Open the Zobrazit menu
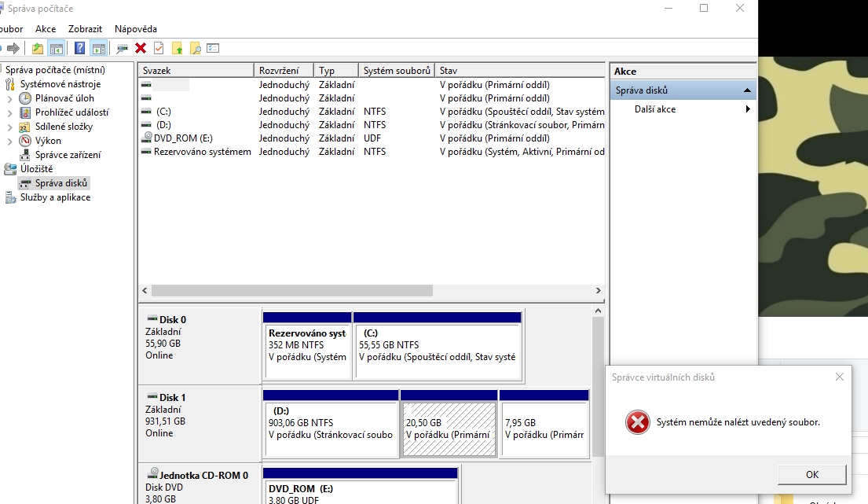The image size is (868, 504). tap(85, 29)
